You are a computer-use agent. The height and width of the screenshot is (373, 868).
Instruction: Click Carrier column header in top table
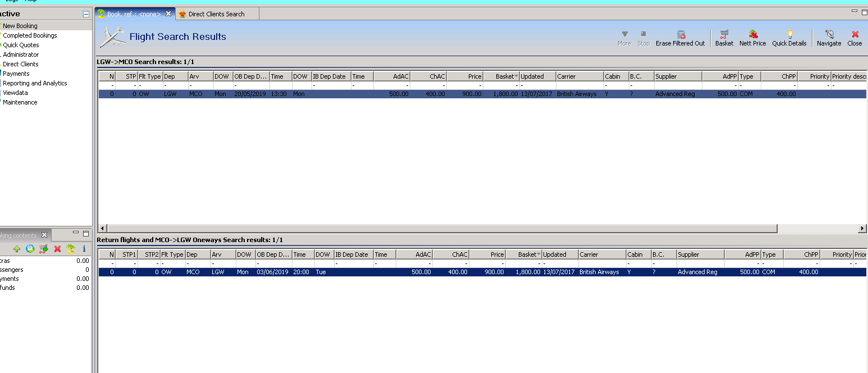click(579, 76)
